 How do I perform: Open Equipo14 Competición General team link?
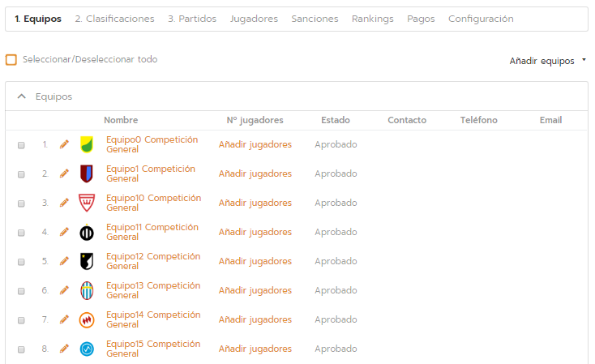click(153, 319)
